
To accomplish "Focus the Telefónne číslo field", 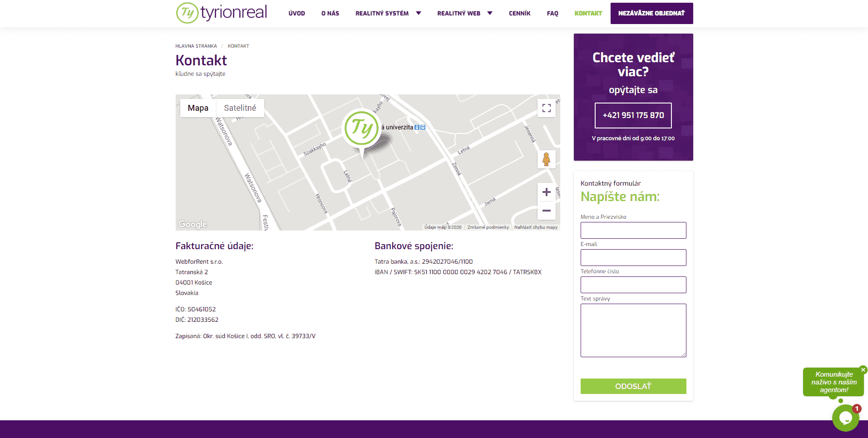I will (633, 285).
